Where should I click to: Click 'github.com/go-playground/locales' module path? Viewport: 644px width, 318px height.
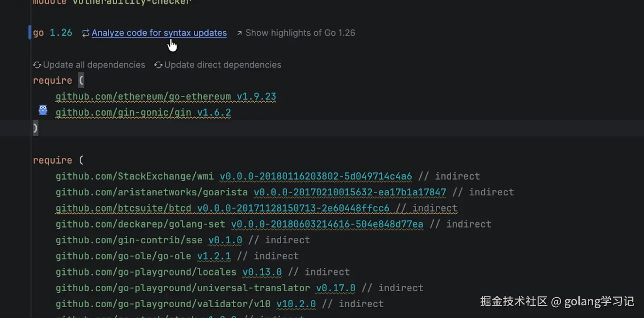pyautogui.click(x=146, y=272)
